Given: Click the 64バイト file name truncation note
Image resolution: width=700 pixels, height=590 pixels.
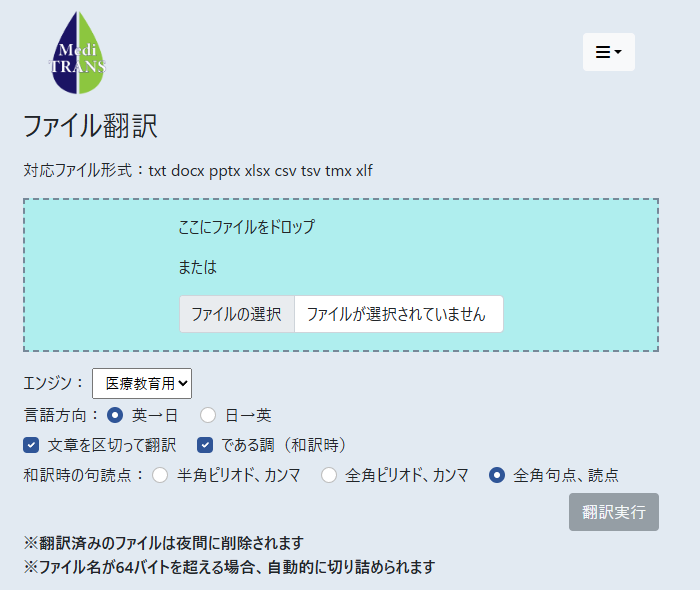Looking at the screenshot, I should point(229,567).
